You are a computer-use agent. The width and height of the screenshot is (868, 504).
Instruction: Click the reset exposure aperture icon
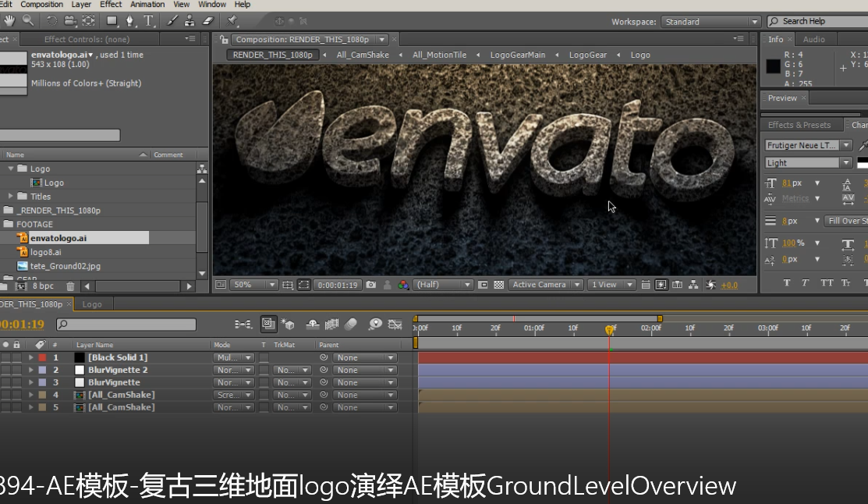[710, 285]
